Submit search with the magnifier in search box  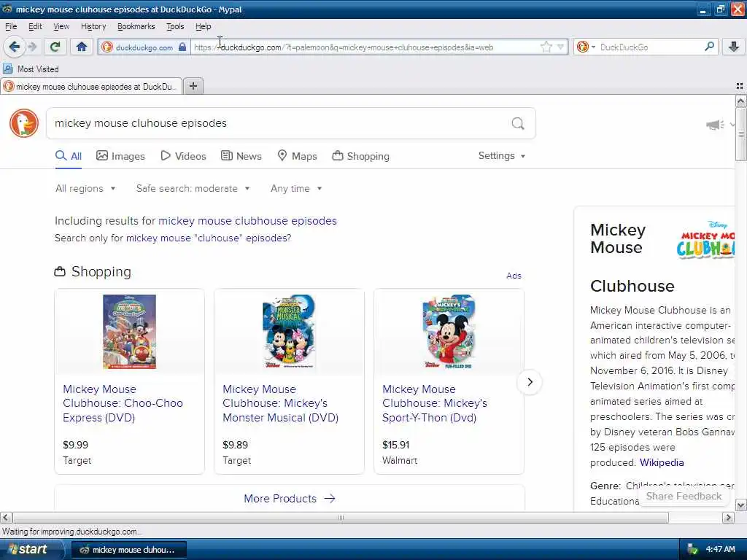tap(518, 123)
